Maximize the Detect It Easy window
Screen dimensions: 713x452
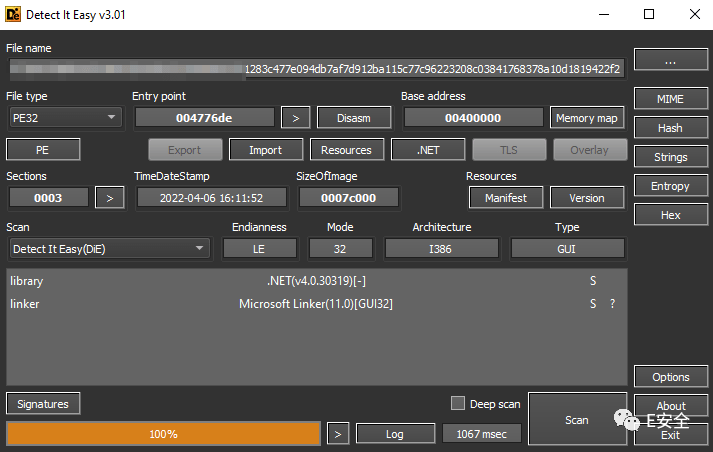pos(649,15)
